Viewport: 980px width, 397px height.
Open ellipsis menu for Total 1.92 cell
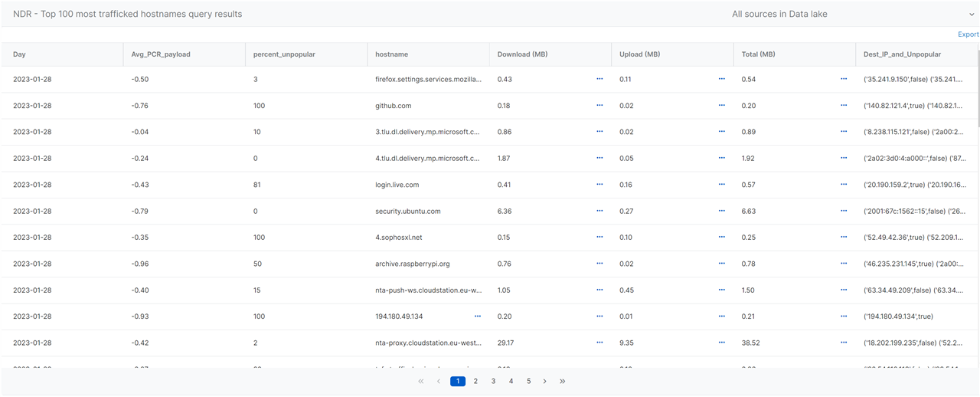[844, 158]
